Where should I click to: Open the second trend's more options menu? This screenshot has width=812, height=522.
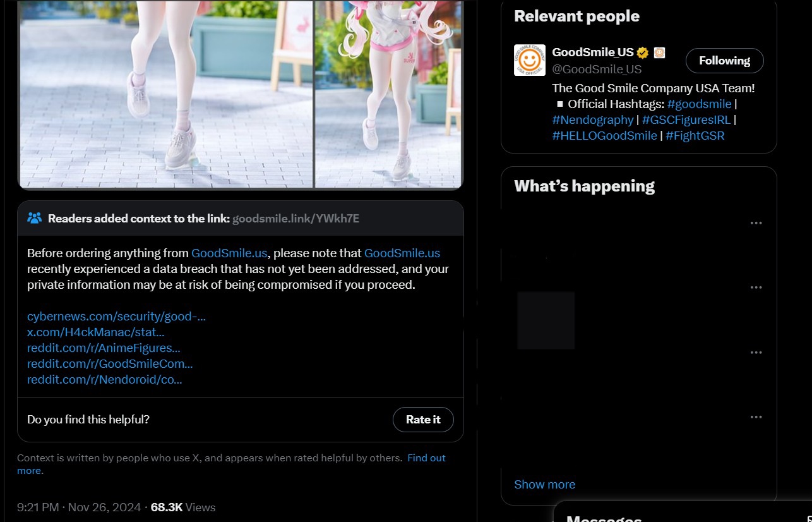point(756,288)
